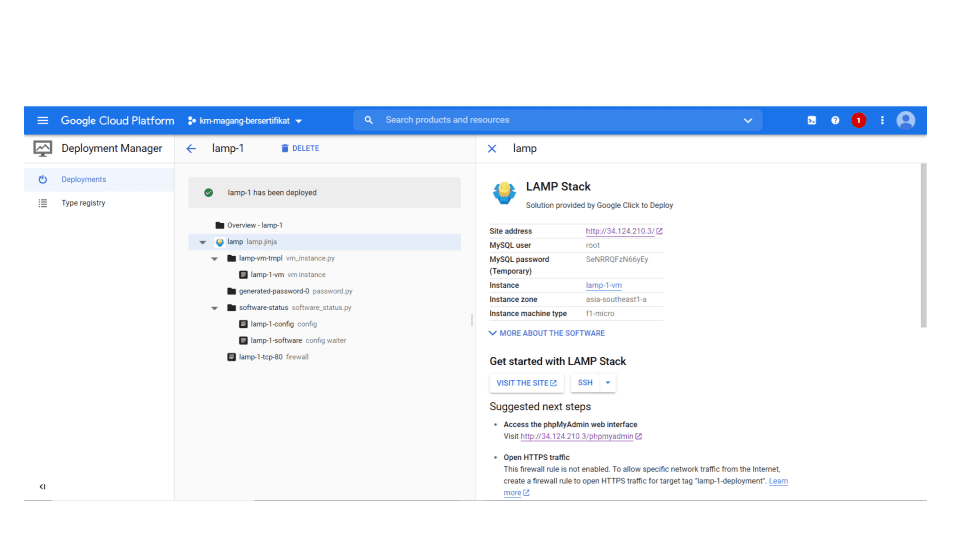Click the Deployment Manager product icon
Image resolution: width=960 pixels, height=540 pixels.
(x=43, y=148)
